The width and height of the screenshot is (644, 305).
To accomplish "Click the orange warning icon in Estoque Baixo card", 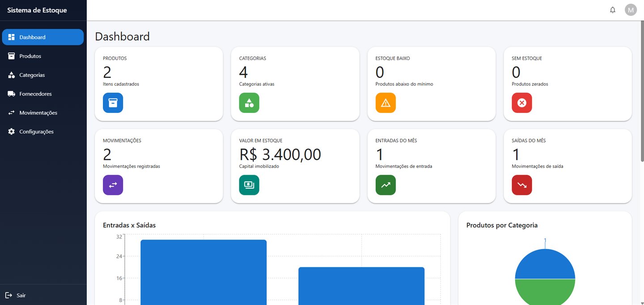I will 386,103.
